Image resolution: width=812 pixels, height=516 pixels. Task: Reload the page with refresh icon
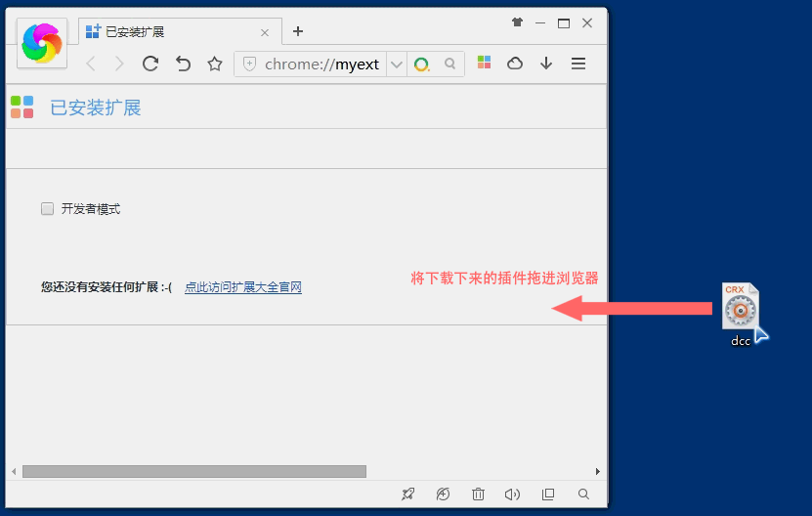pyautogui.click(x=150, y=64)
